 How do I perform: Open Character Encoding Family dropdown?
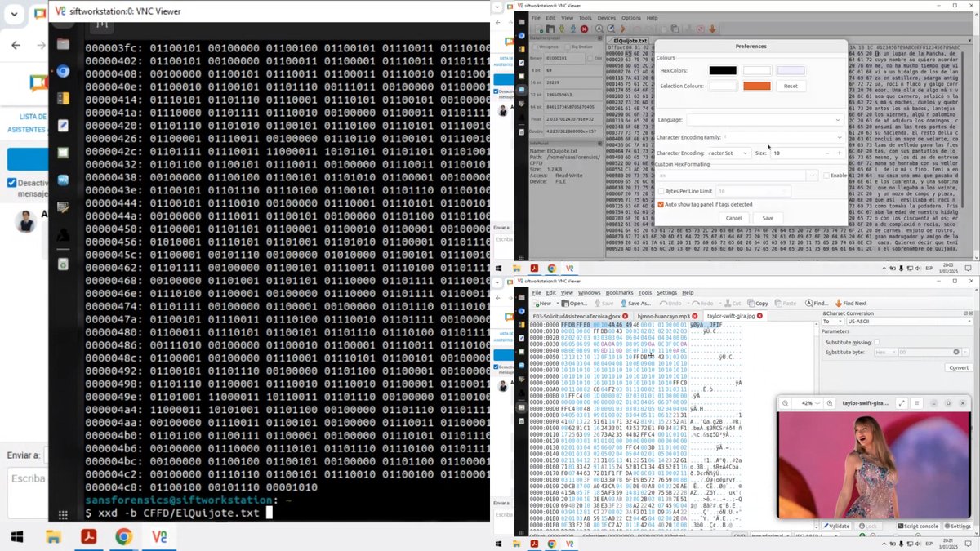[783, 137]
